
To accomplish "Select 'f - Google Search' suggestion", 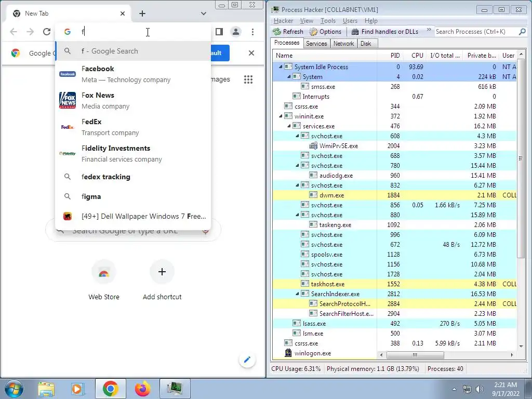I will (x=133, y=51).
